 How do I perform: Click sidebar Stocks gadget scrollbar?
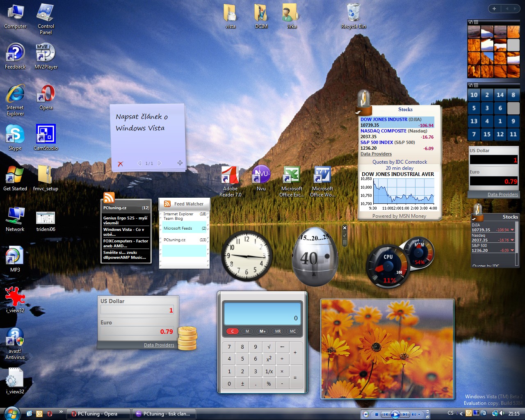pyautogui.click(x=517, y=244)
